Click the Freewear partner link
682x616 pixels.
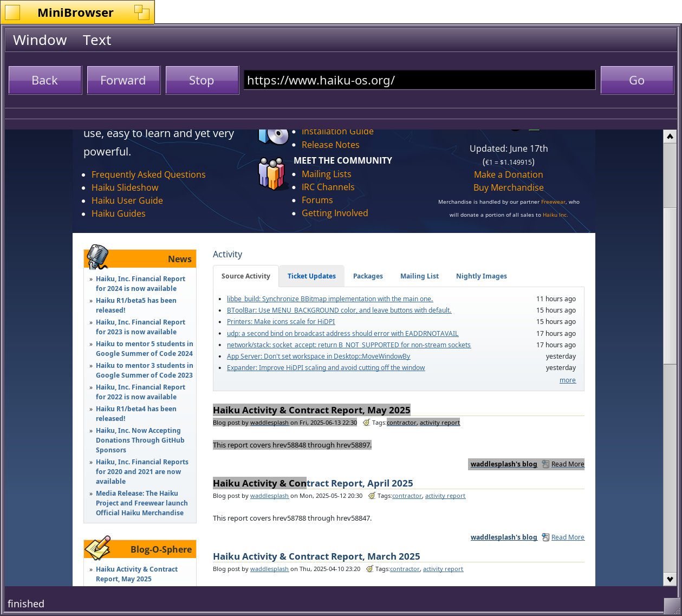(x=553, y=202)
